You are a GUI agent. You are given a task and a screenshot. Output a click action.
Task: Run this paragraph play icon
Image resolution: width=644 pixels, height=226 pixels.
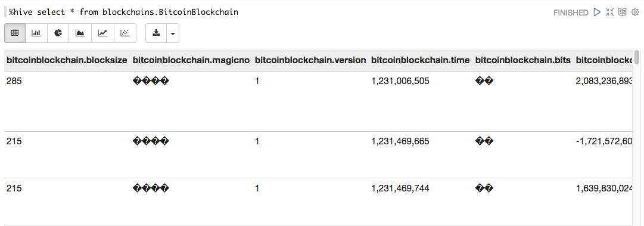[x=597, y=13]
